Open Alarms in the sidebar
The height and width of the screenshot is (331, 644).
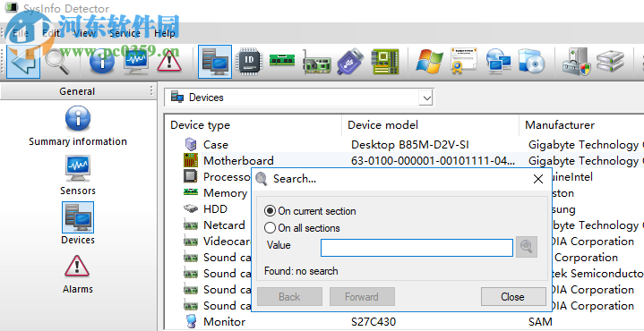(78, 274)
